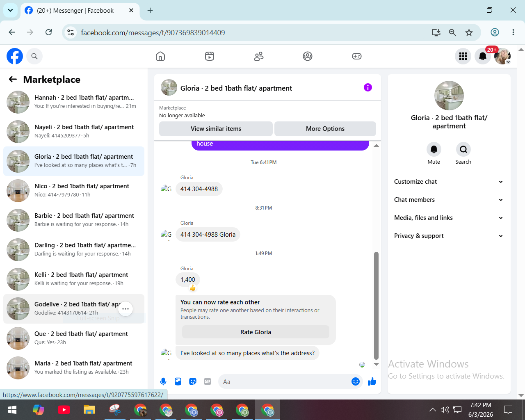Open the Facebook menu grid icon
This screenshot has width=525, height=420.
coord(463,56)
